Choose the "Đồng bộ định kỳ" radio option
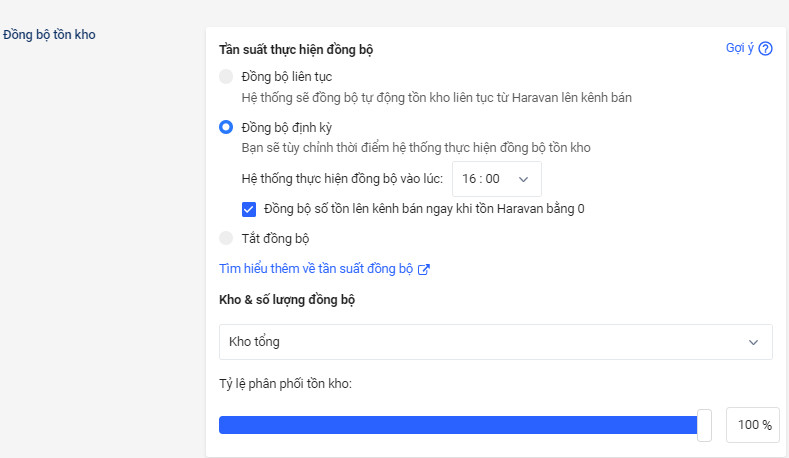This screenshot has height=458, width=789. (x=226, y=127)
